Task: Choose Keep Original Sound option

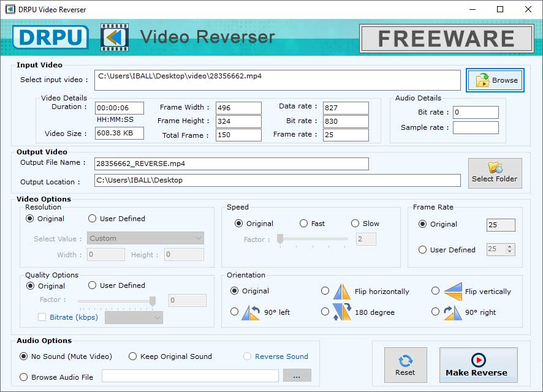Action: coord(132,356)
